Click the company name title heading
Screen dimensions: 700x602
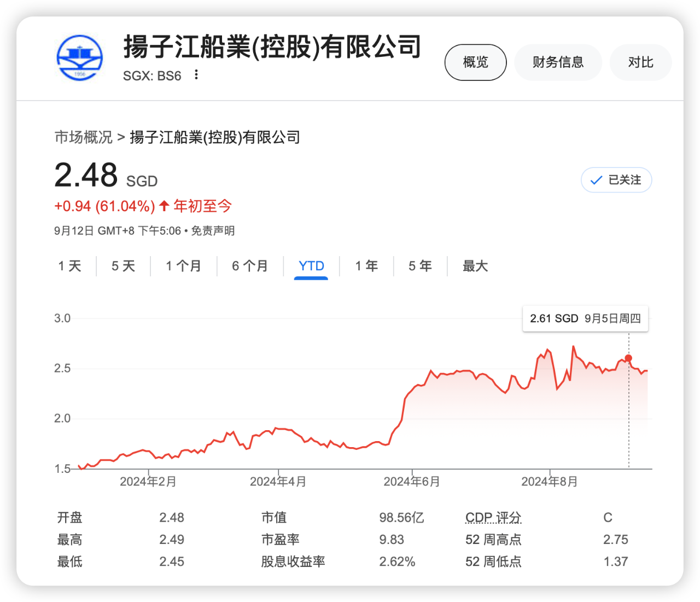[272, 47]
